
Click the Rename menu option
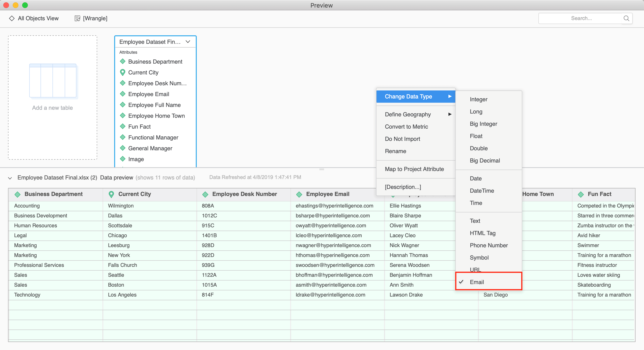click(x=395, y=151)
